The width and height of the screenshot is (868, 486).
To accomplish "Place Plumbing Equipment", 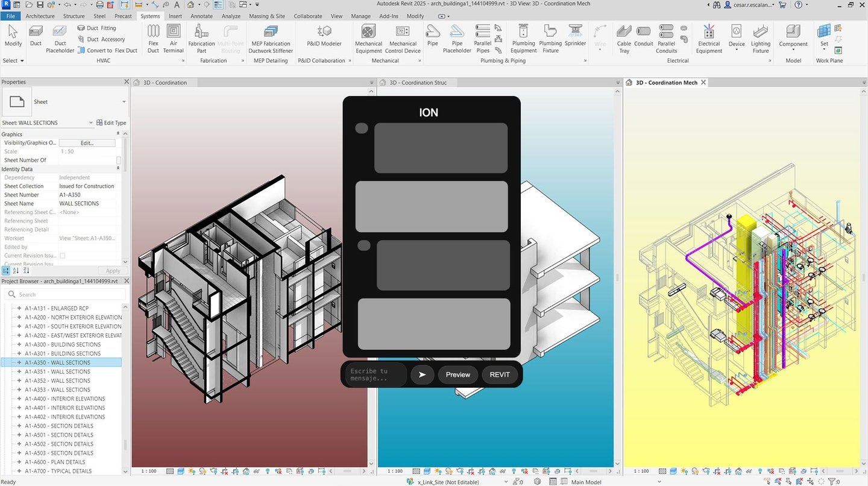I will 523,39.
